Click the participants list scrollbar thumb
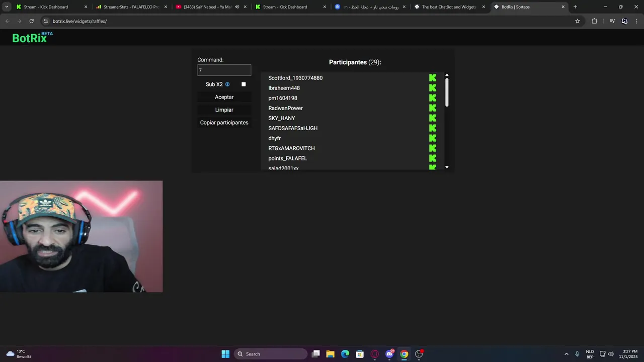The width and height of the screenshot is (644, 362). pyautogui.click(x=447, y=92)
